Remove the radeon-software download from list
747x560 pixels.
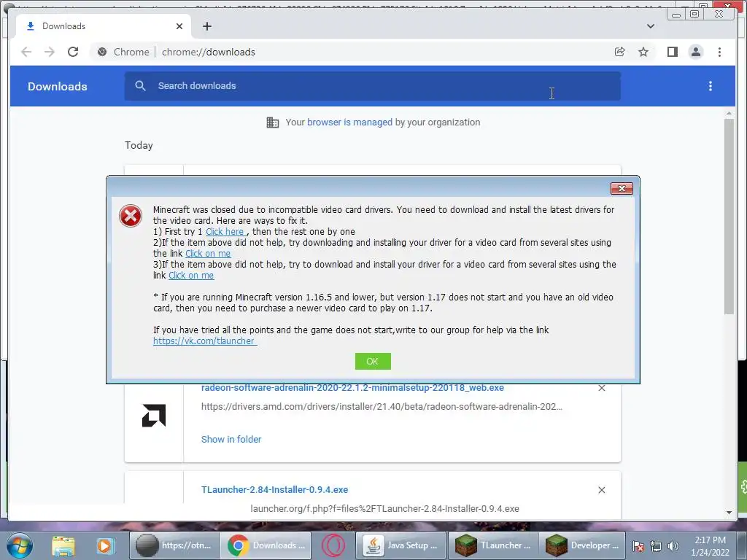[602, 388]
